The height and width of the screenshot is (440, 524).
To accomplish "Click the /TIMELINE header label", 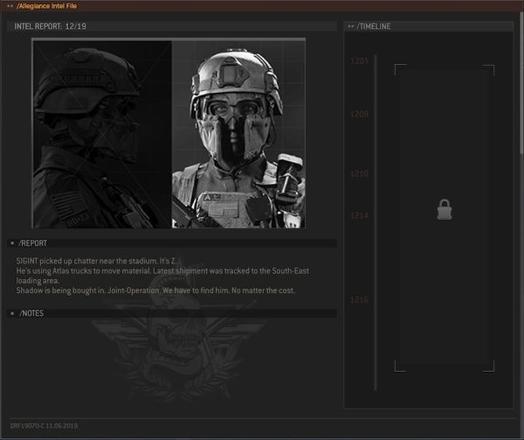I will tap(374, 26).
